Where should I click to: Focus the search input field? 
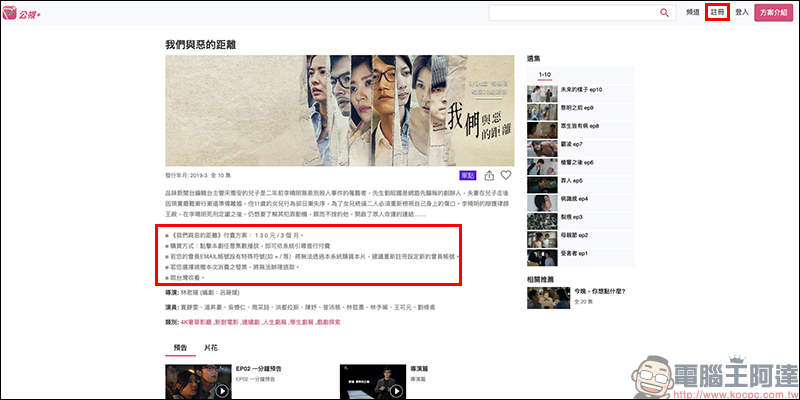pos(582,13)
